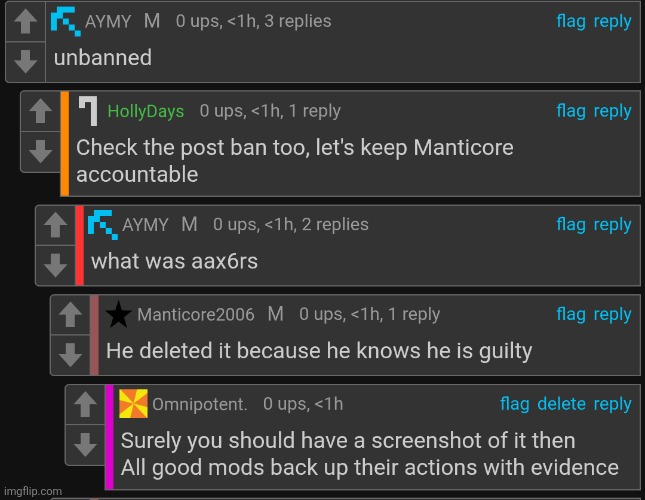Click Omnipotent's orange pinwheel avatar
This screenshot has height=500, width=645.
click(133, 404)
